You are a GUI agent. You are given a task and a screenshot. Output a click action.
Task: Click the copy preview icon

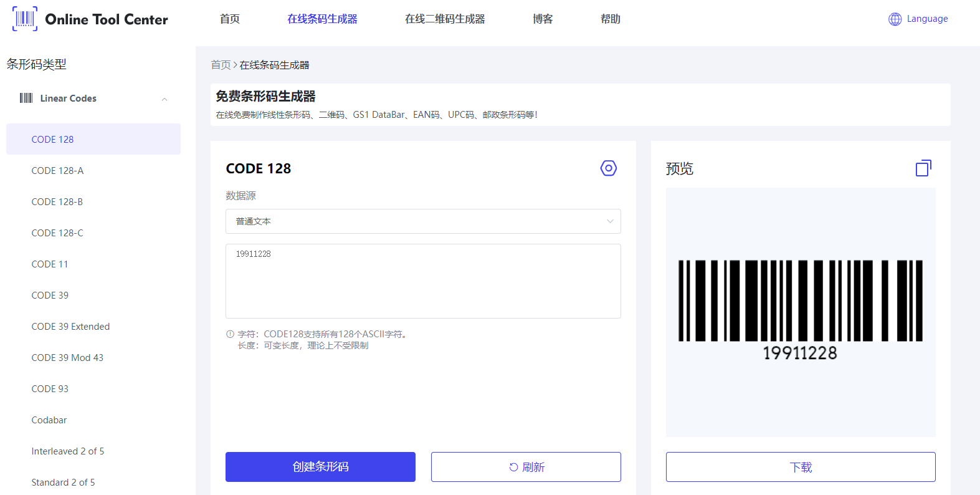[x=923, y=168]
